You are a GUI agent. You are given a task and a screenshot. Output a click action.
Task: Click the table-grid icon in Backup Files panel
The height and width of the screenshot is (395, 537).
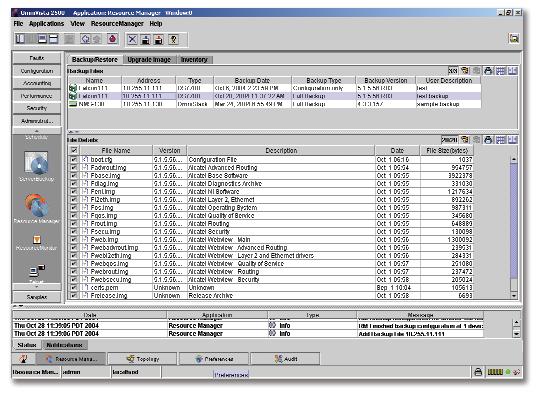501,71
